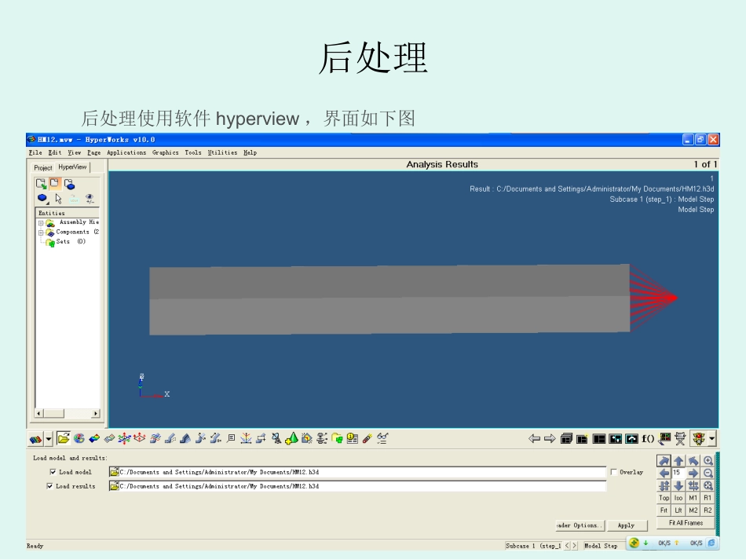Go to previous page with left arrow

click(x=534, y=439)
